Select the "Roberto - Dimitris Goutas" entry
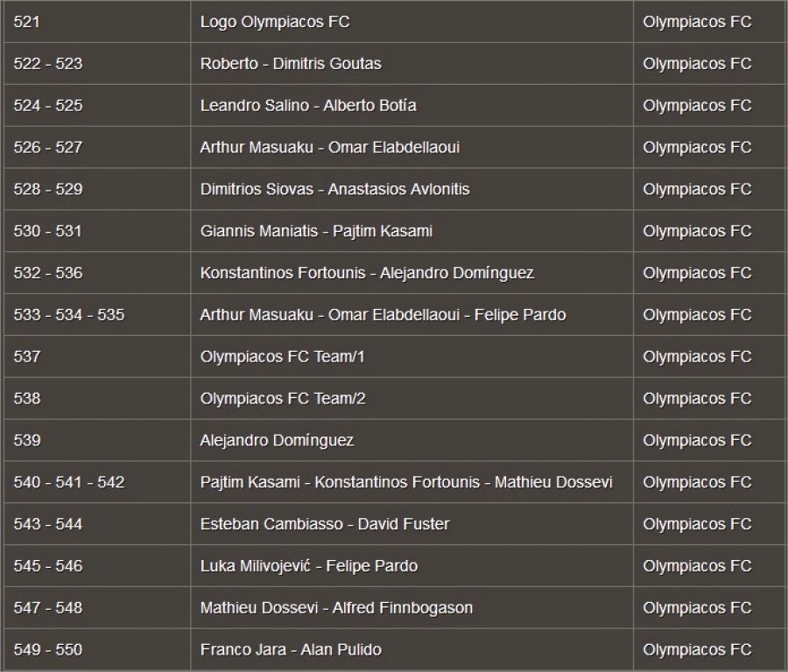Screen dimensions: 788x672 (x=291, y=64)
